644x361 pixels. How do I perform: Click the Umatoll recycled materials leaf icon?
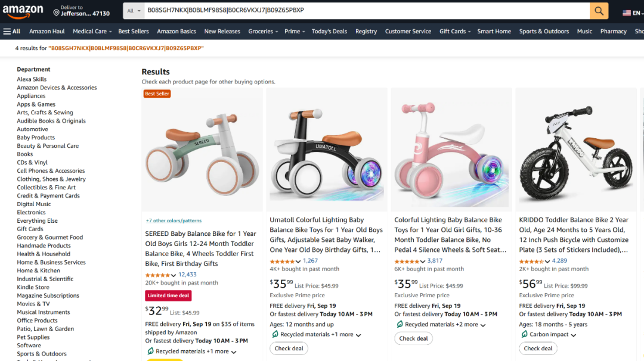pos(275,334)
